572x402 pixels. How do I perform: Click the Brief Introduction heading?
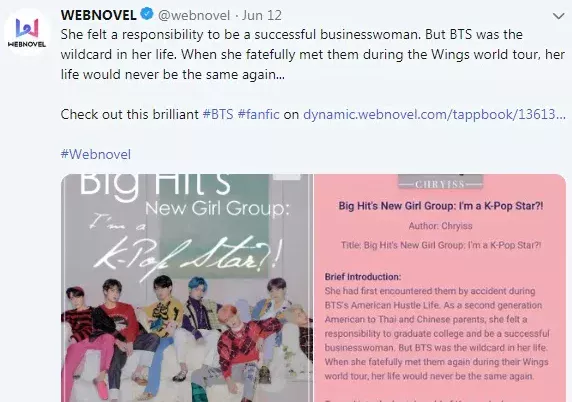pos(363,277)
